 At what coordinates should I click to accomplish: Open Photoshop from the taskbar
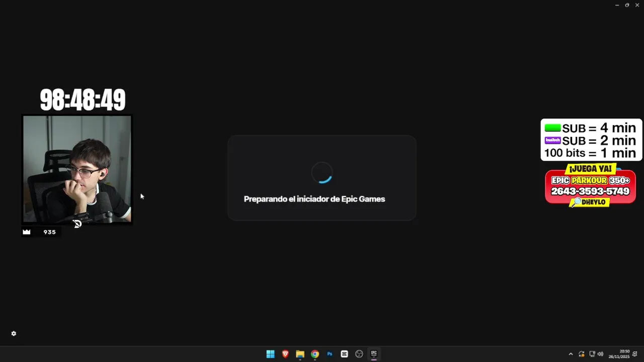coord(330,354)
